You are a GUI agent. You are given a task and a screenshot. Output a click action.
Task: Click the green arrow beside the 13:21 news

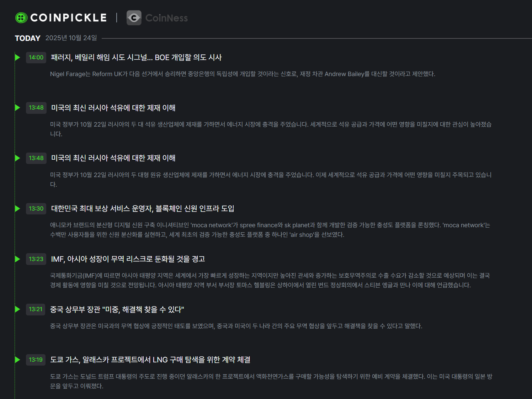click(17, 309)
